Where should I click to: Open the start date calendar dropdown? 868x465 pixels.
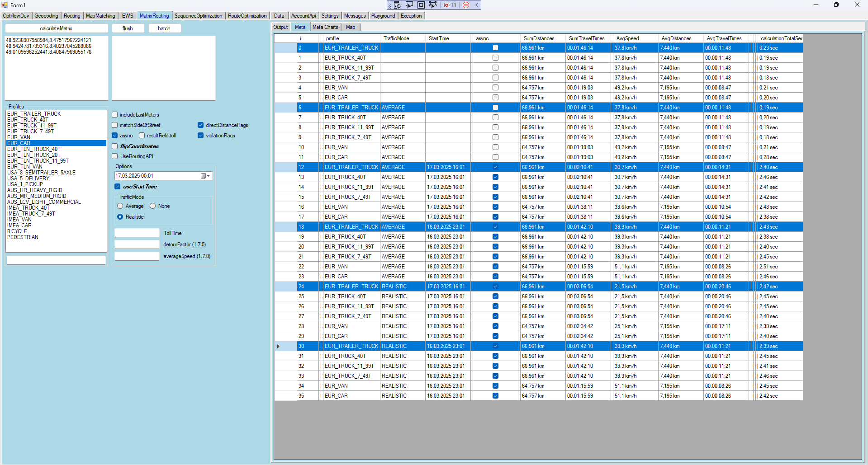pos(206,176)
